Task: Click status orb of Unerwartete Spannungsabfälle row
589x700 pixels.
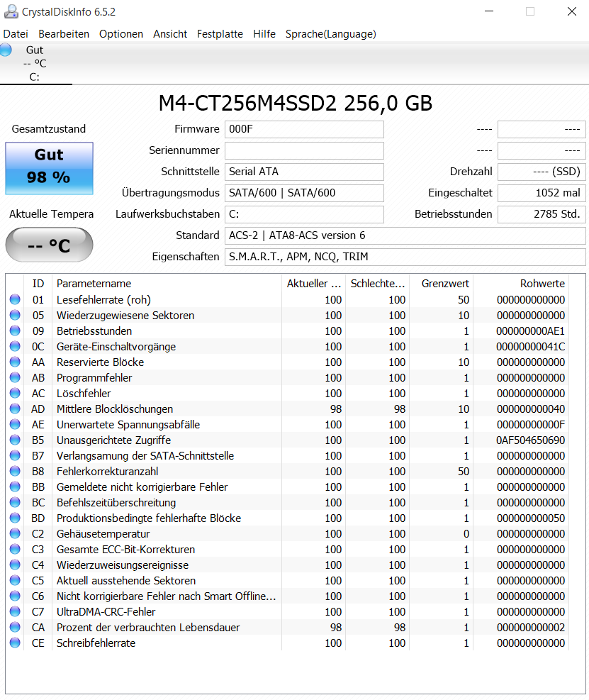Action: click(x=15, y=424)
